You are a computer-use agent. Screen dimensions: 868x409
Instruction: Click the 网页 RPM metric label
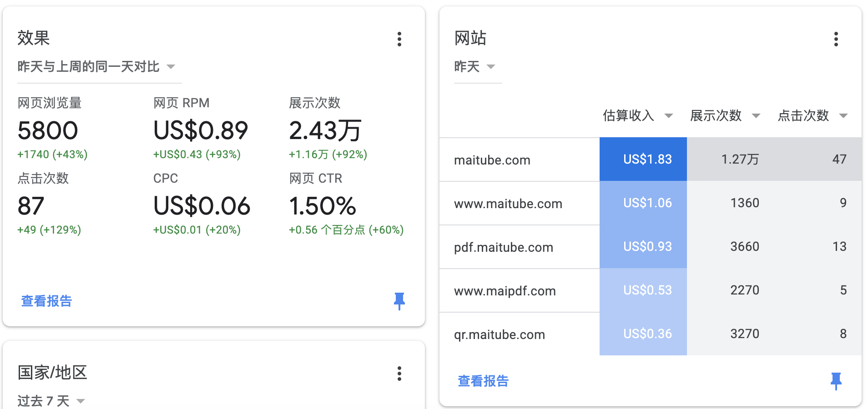click(181, 103)
